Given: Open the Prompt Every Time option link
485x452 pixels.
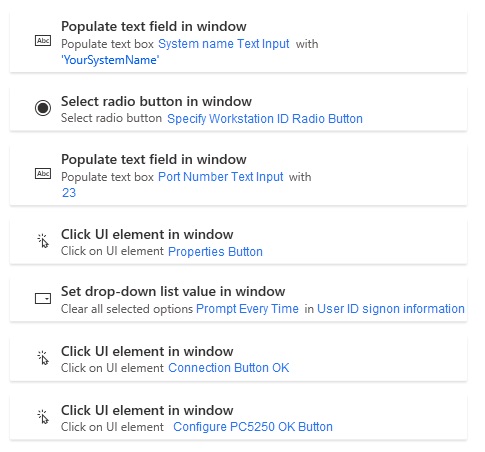Looking at the screenshot, I should (247, 309).
